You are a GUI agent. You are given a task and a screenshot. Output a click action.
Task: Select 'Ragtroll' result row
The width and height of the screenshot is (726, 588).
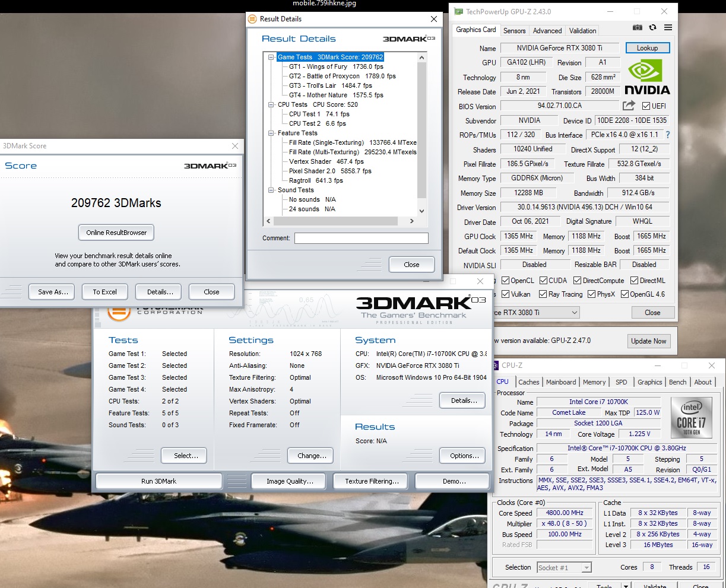point(316,181)
